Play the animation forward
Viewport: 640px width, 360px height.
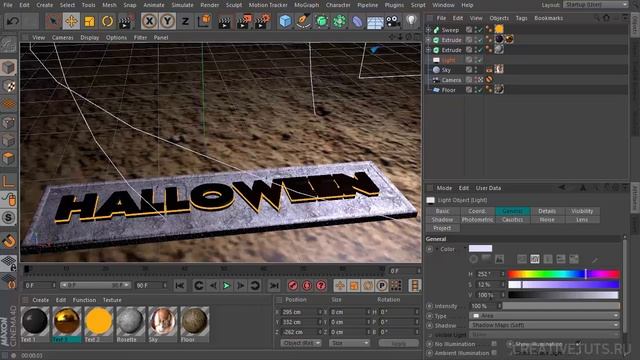227,286
